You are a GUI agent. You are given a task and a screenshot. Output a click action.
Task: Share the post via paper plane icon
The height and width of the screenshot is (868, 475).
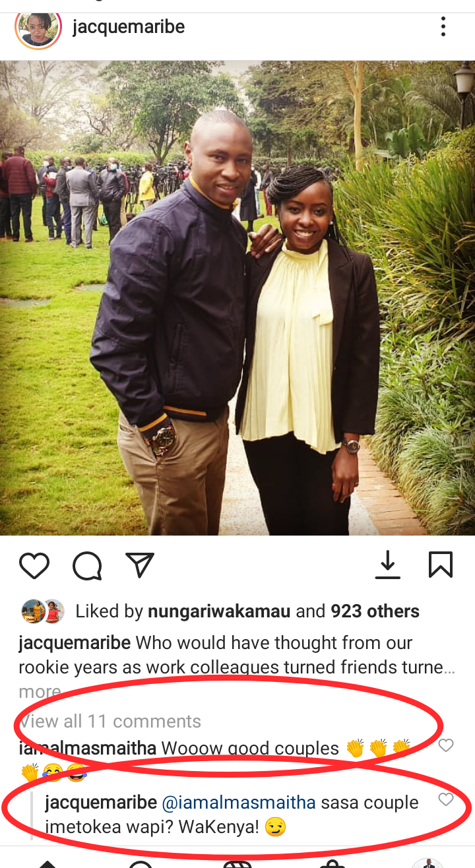point(140,565)
